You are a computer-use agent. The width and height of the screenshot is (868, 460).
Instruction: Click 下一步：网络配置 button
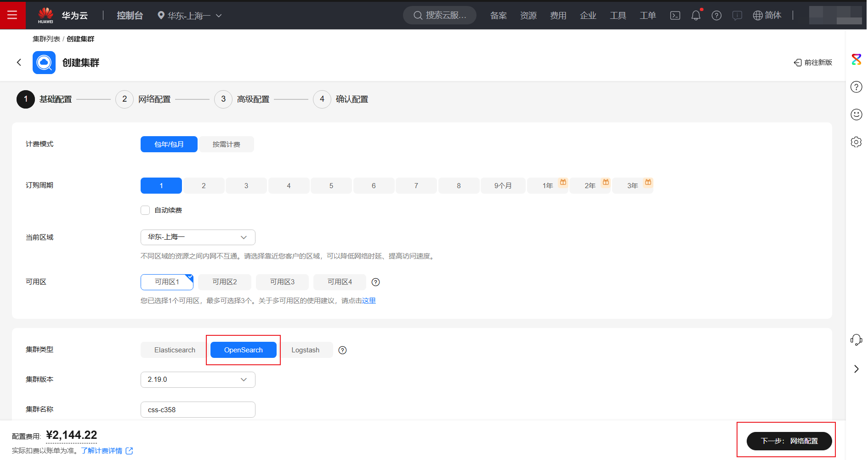pyautogui.click(x=789, y=441)
